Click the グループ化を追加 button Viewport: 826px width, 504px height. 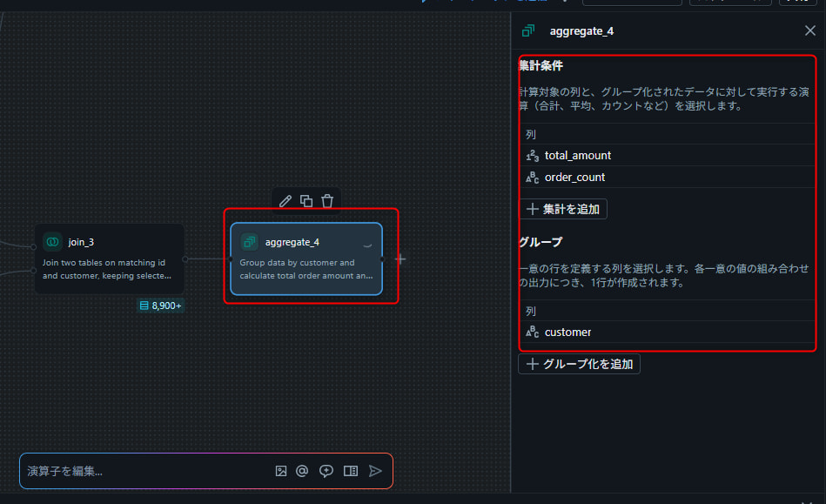[x=579, y=364]
